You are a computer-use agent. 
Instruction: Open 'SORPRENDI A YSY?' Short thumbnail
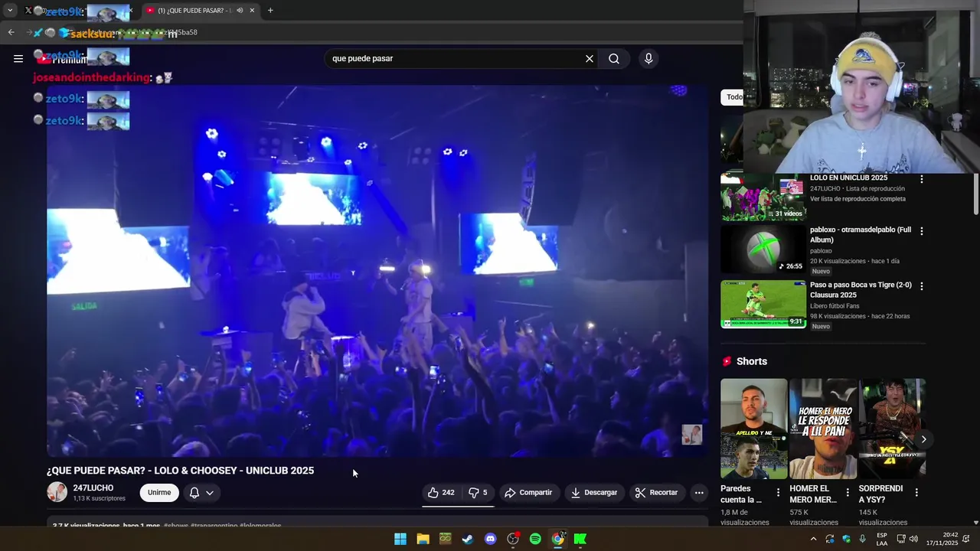coord(892,429)
